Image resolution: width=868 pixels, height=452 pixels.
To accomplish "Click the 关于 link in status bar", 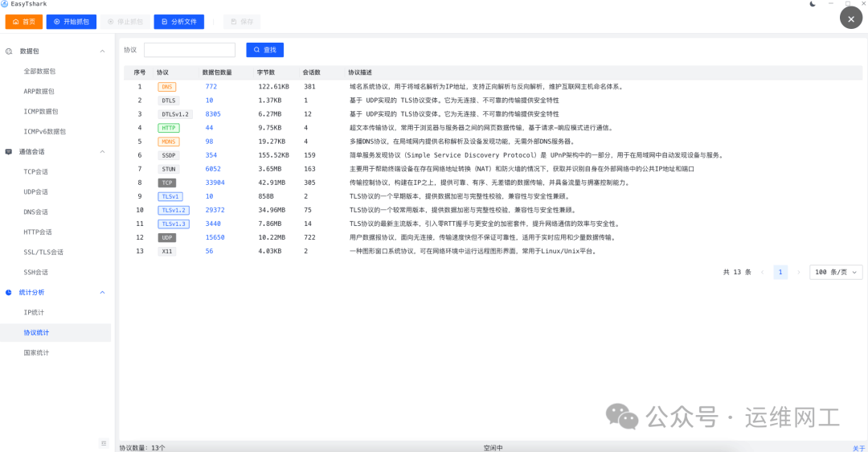I will (x=858, y=448).
